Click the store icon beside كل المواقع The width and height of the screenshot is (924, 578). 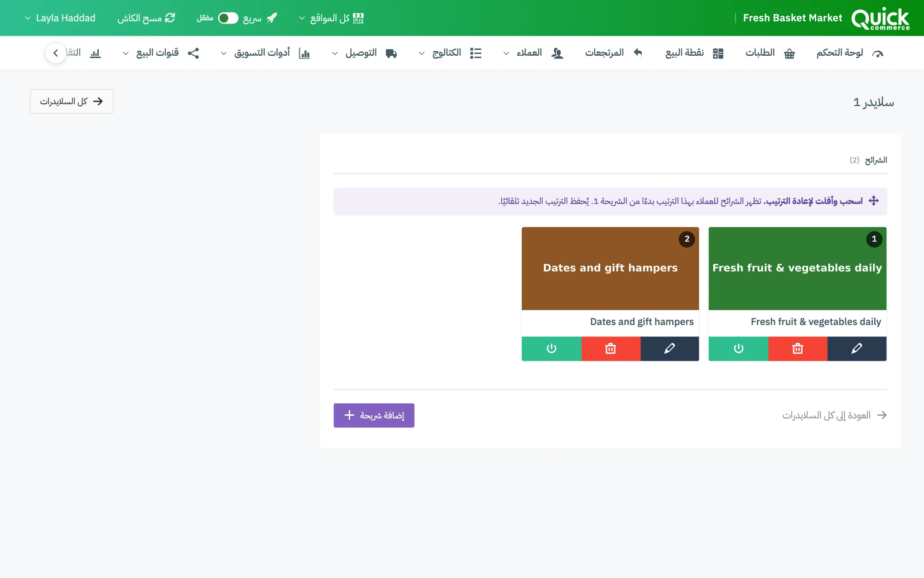click(358, 18)
